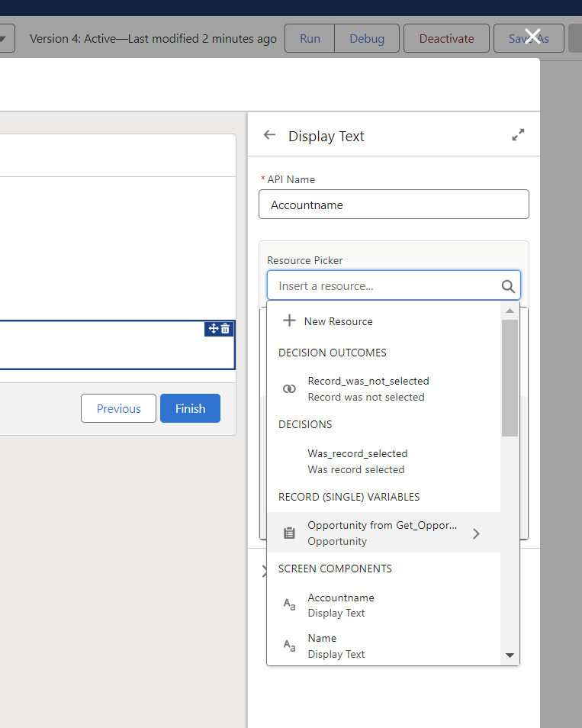Click the move handle icon on selected component
Image resolution: width=582 pixels, height=728 pixels.
(x=214, y=329)
